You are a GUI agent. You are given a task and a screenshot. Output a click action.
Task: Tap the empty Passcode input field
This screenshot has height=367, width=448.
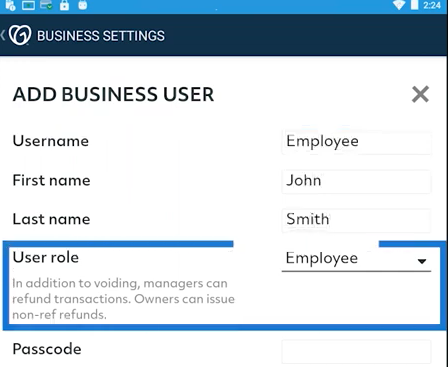356,351
